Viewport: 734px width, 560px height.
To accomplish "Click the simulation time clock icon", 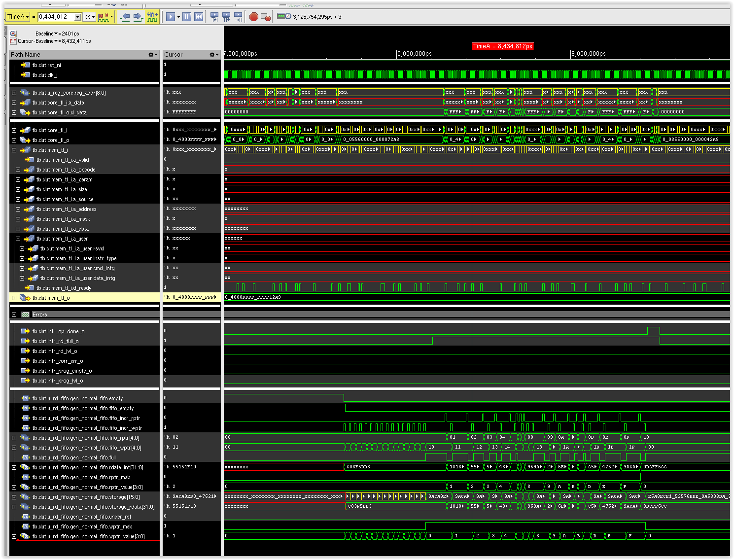I will 285,16.
